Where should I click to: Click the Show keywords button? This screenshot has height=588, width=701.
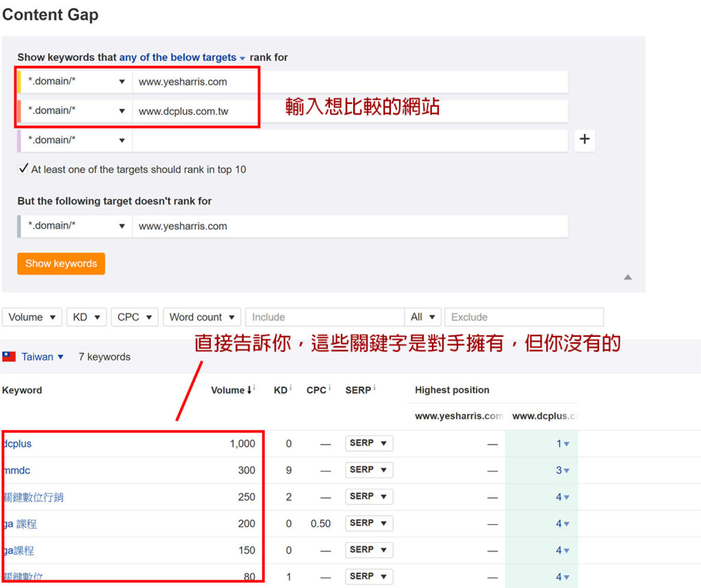pos(61,264)
